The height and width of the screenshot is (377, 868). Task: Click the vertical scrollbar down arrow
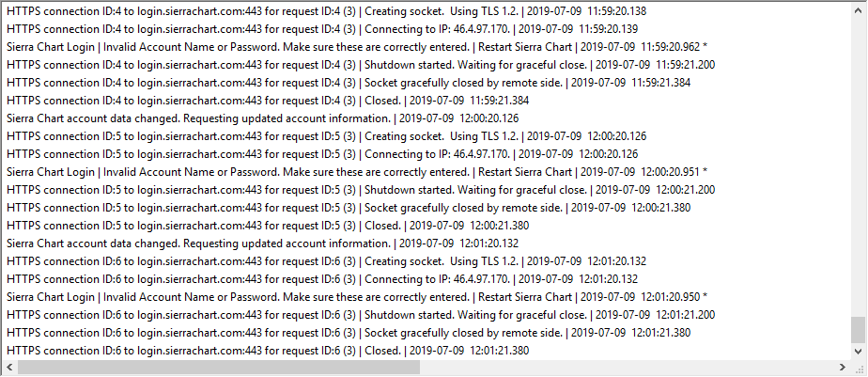(x=857, y=351)
